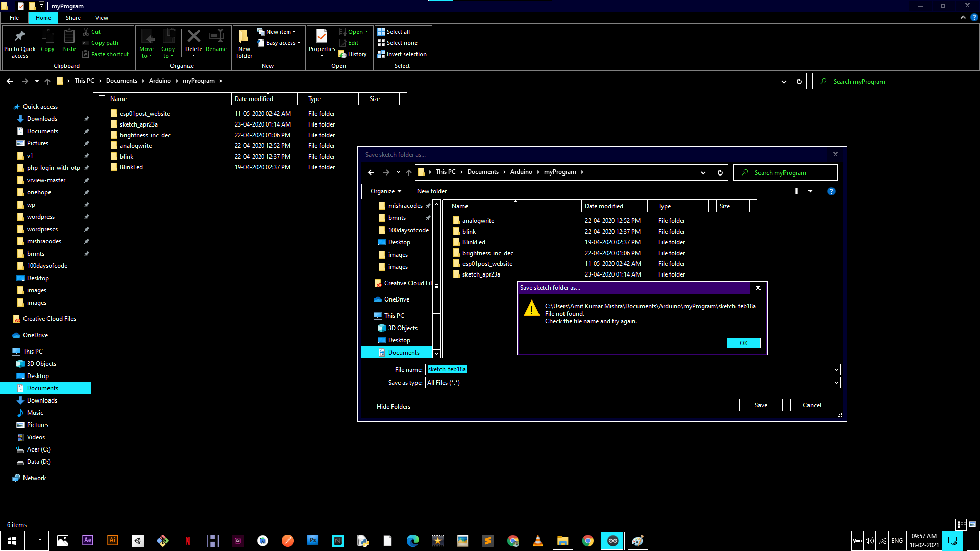Screen dimensions: 980x551
Task: Open the Properties ribbon icon
Action: pos(322,41)
